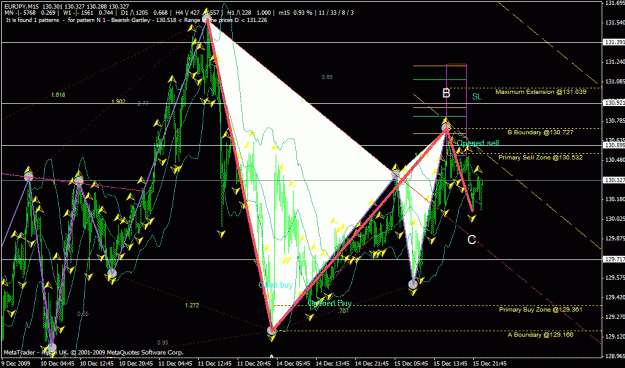The height and width of the screenshot is (368, 625).
Task: Click the pattern low marker at A Boundary level
Action: 271,331
